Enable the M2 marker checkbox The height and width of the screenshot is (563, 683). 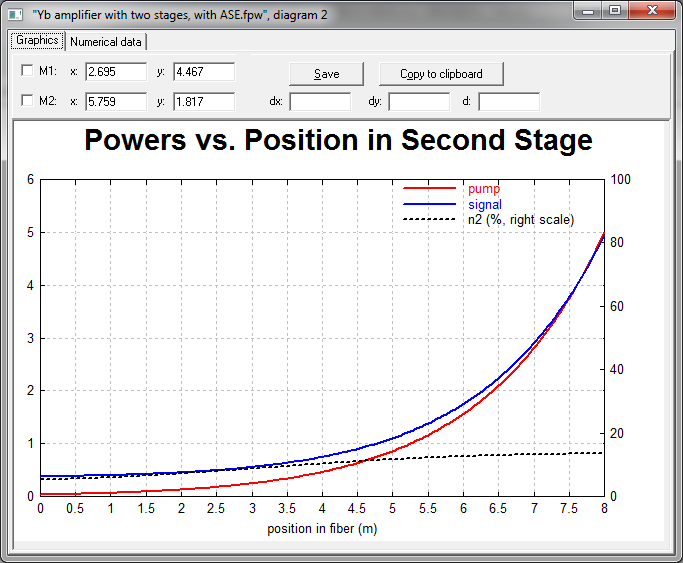point(28,101)
